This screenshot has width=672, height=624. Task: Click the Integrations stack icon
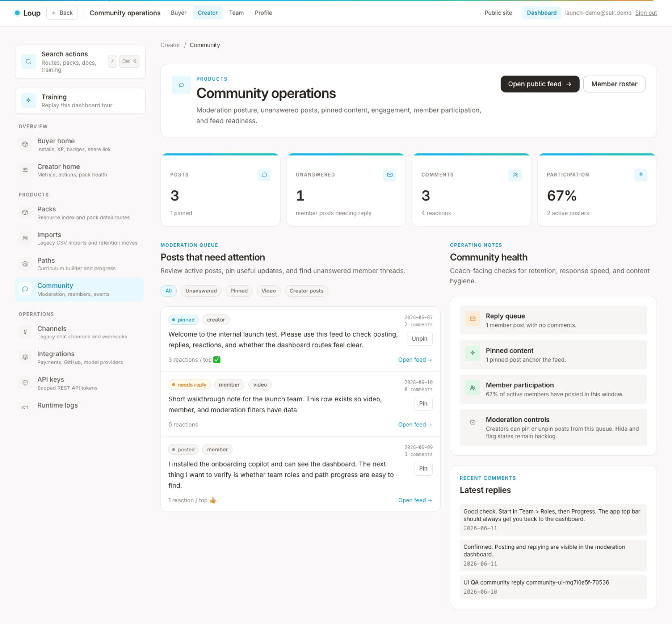coord(25,357)
